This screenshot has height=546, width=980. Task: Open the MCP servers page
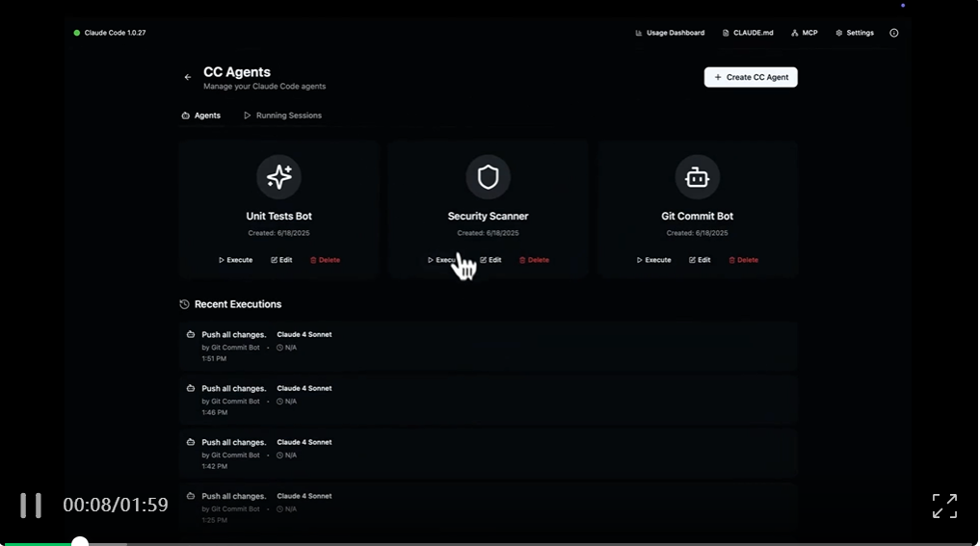coord(805,33)
